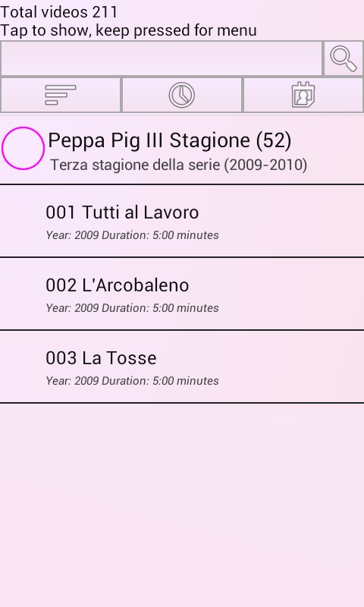The width and height of the screenshot is (364, 607).
Task: Tap year and duration under La Tosse
Action: (132, 381)
